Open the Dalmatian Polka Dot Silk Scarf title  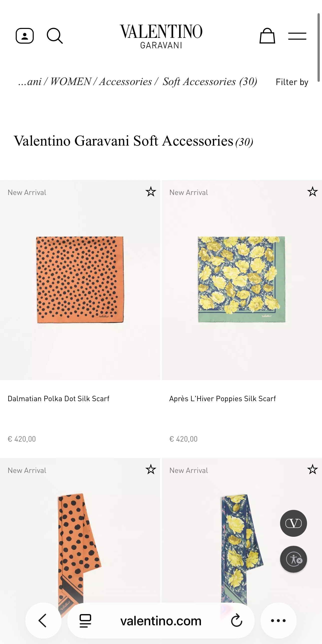59,398
